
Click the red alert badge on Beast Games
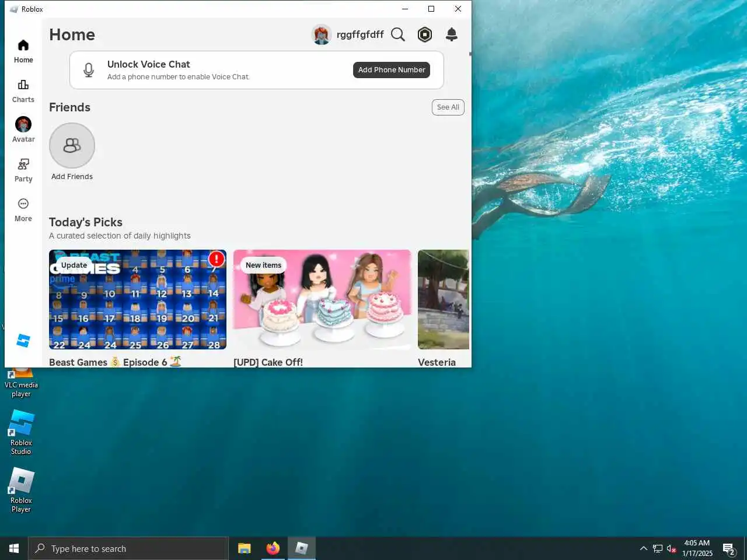tap(217, 258)
